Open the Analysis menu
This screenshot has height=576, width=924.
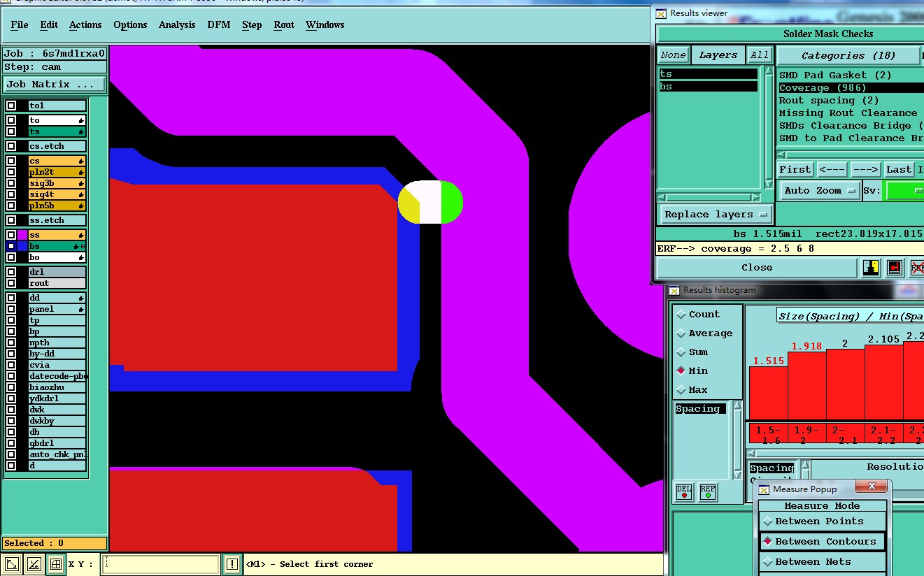177,25
